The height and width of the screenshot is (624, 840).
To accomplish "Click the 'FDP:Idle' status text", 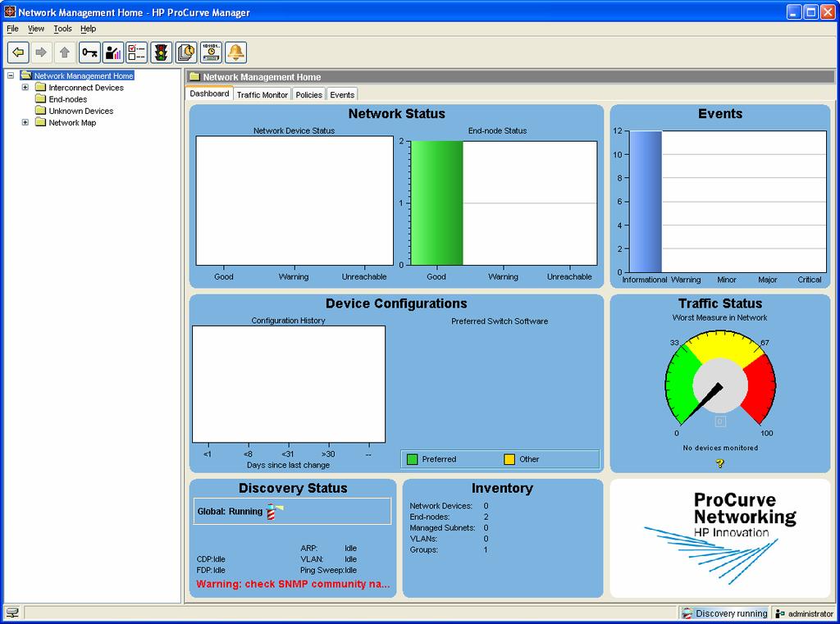I will [x=211, y=570].
